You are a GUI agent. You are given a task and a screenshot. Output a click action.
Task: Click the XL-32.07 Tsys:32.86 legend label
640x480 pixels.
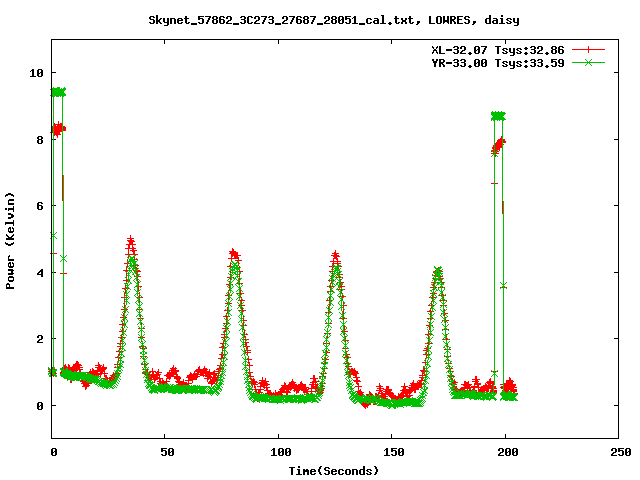click(498, 50)
